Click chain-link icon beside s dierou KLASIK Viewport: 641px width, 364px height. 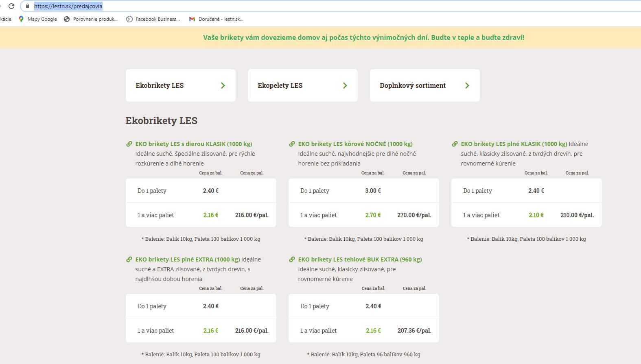129,144
